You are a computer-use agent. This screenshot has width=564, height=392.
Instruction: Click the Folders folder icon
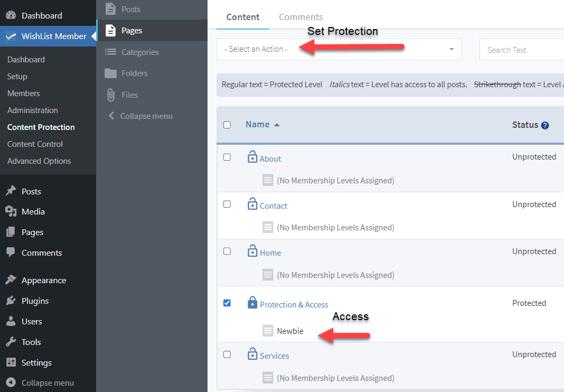click(110, 73)
